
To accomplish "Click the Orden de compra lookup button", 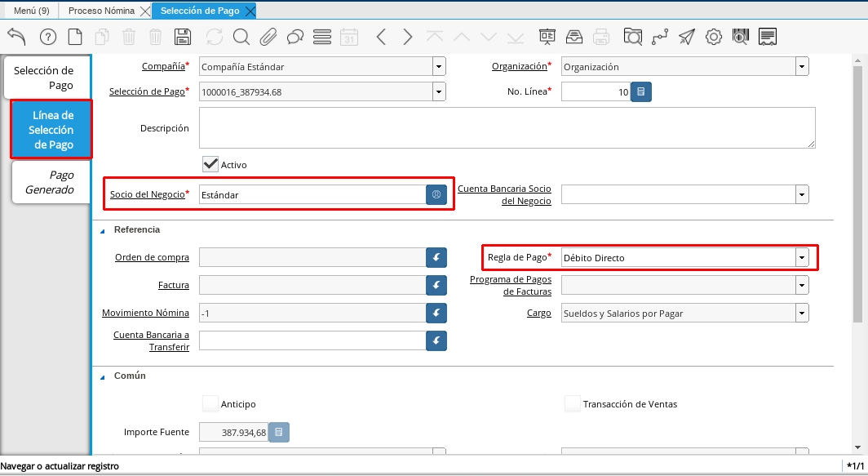I will 436,258.
